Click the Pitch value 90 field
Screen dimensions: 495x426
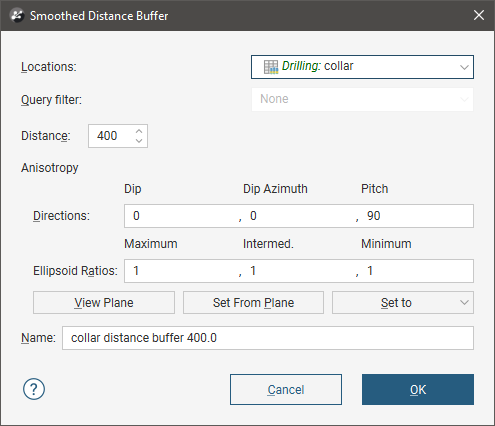417,216
